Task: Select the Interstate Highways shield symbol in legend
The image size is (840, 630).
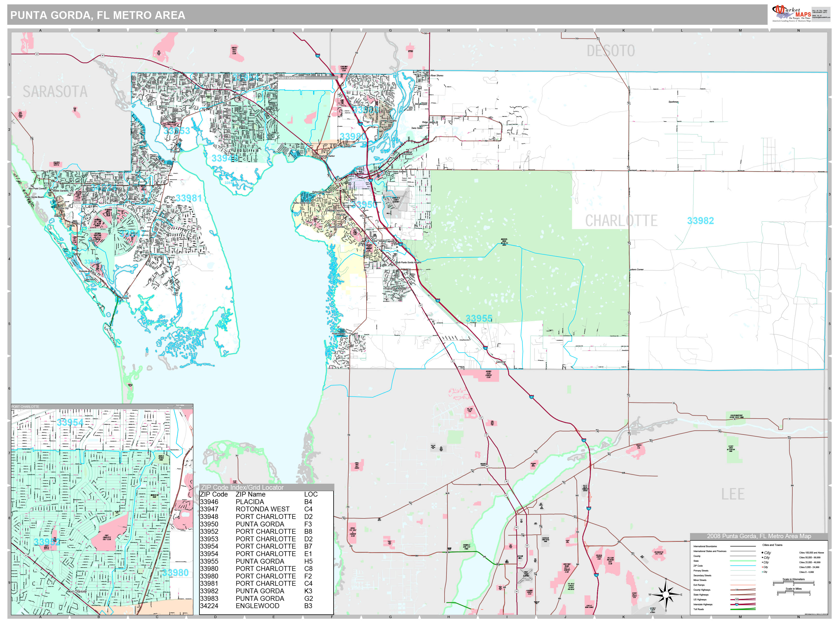Action: coord(737,604)
